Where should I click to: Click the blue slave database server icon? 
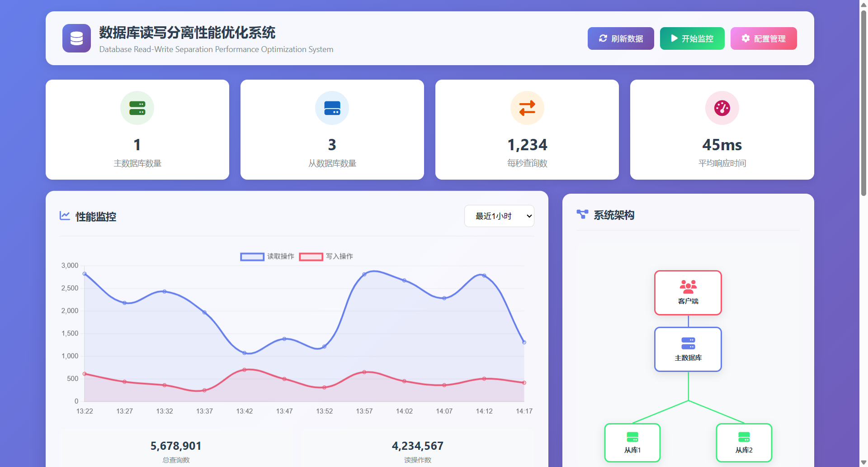tap(332, 108)
